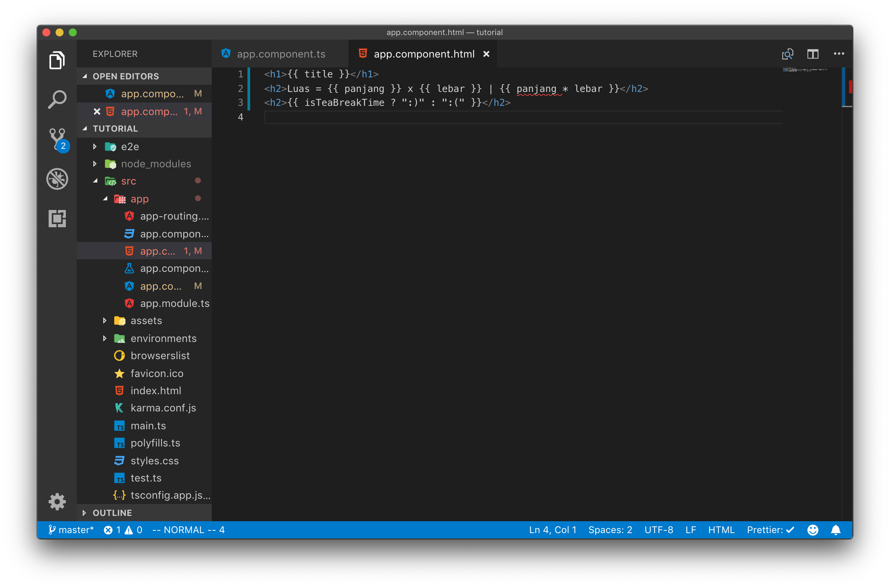Open main.ts file
The width and height of the screenshot is (890, 588).
point(144,426)
